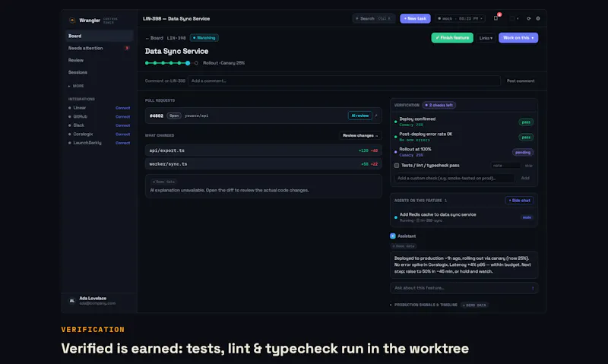Go to Review in the sidebar
Screen dimensions: 608x364
pos(100,60)
